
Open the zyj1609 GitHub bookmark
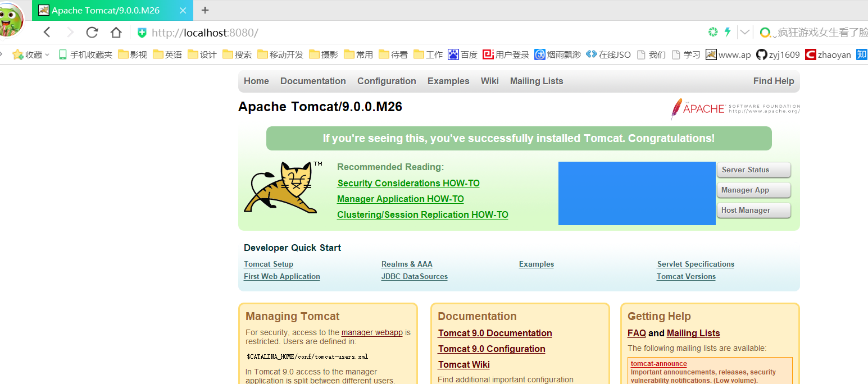[778, 54]
